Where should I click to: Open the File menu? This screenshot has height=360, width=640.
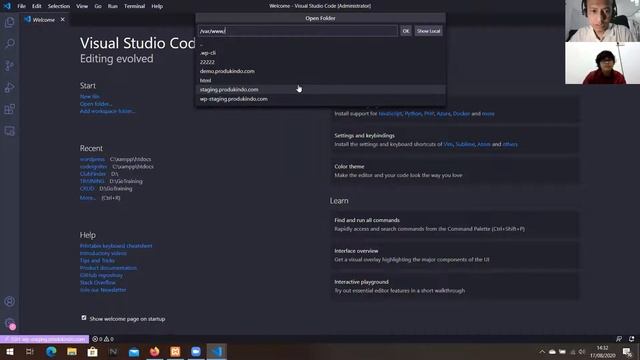click(21, 6)
